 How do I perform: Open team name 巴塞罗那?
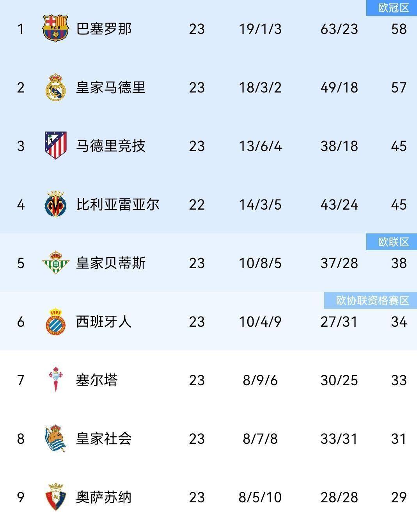(104, 29)
